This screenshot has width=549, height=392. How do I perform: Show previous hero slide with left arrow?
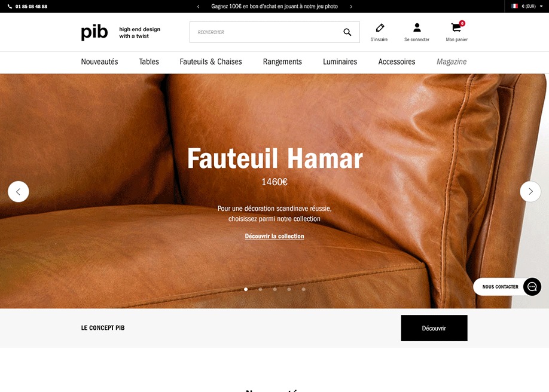(x=18, y=191)
